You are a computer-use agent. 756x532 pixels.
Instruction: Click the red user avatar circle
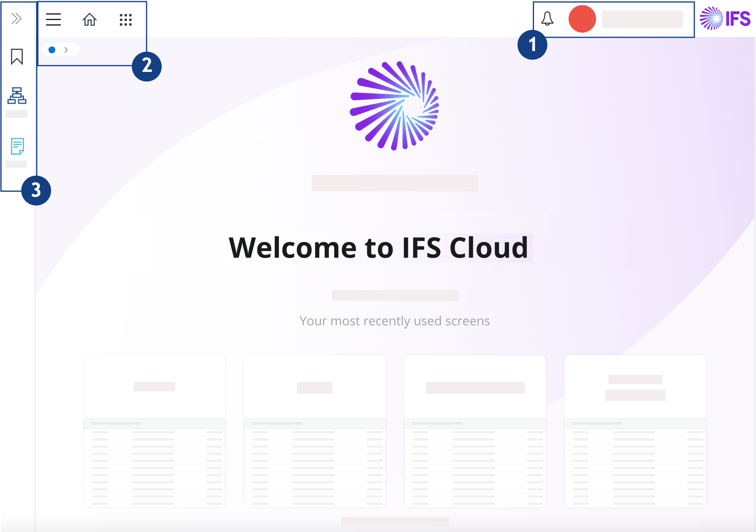(582, 19)
